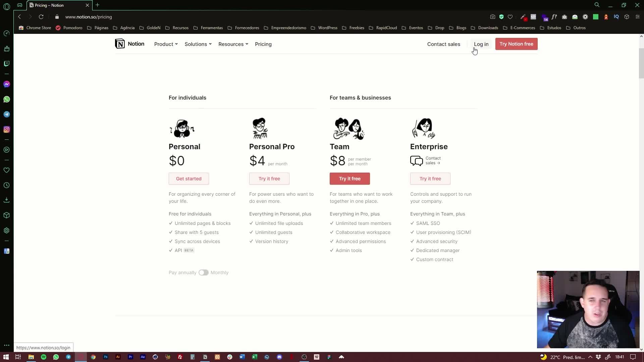Click the snapshot camera icon in address bar
Viewport: 644px width, 362px height.
point(492,17)
